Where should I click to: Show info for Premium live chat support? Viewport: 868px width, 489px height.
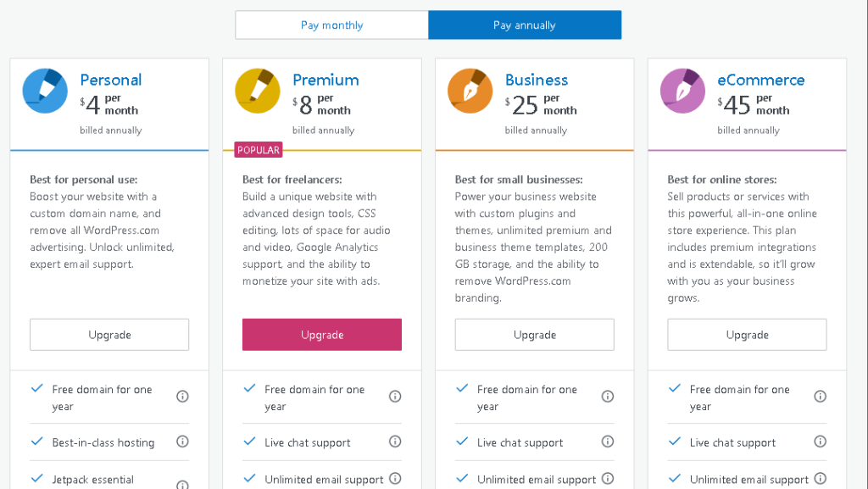[x=395, y=442]
